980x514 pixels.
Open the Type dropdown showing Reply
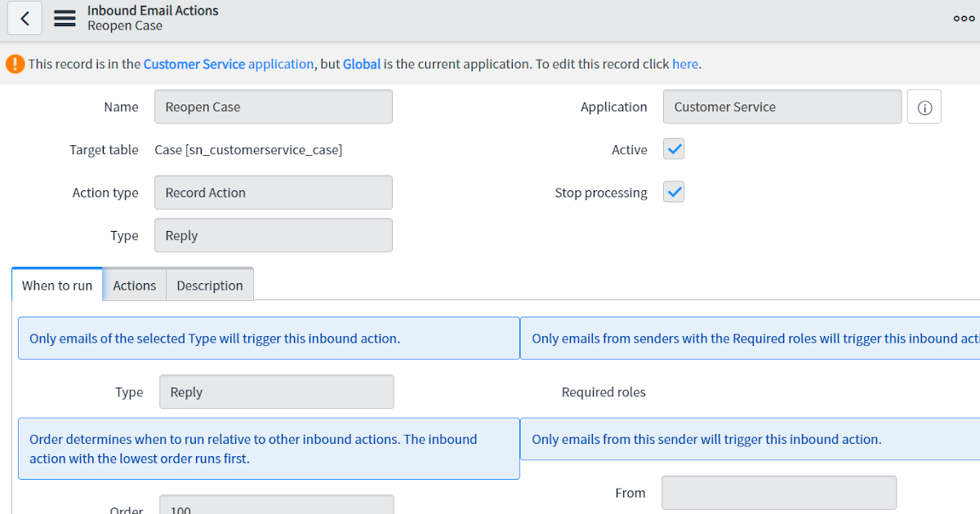tap(273, 235)
